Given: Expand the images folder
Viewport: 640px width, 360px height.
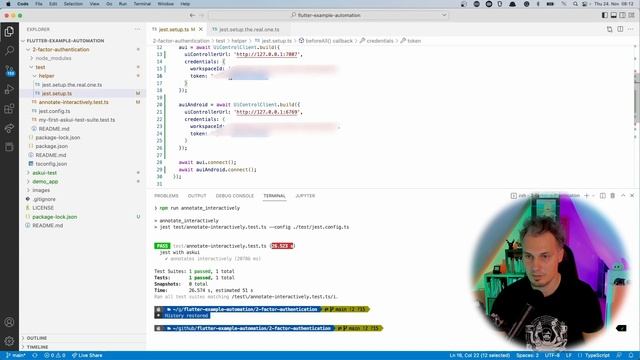Looking at the screenshot, I should tap(28, 190).
